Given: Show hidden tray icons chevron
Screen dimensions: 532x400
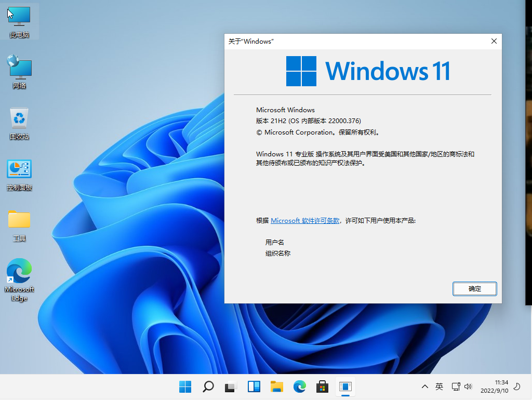Looking at the screenshot, I should click(x=424, y=386).
